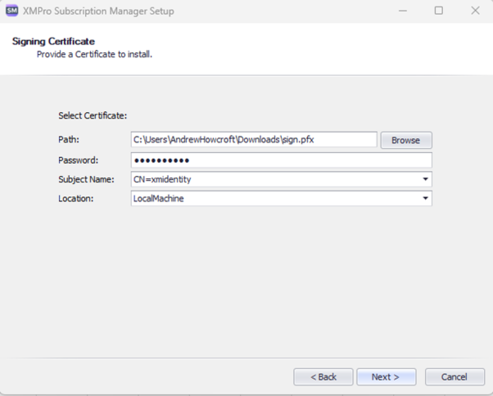Click the XMPro SM app icon in title bar
The image size is (493, 396).
click(12, 11)
